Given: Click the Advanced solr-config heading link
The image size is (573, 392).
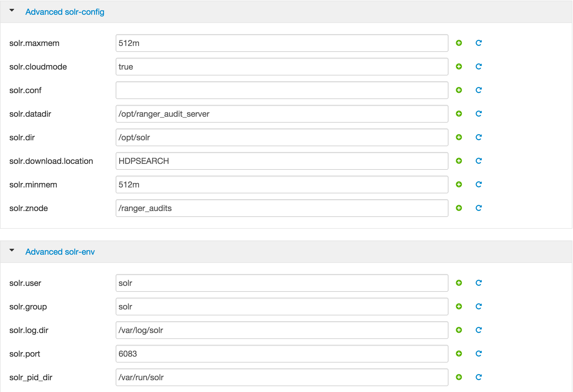Looking at the screenshot, I should pos(65,12).
